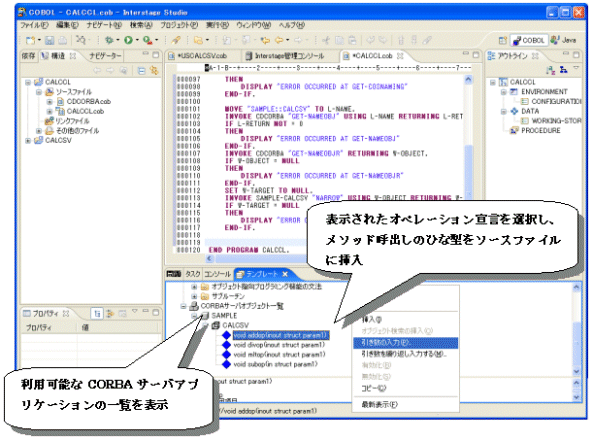The width and height of the screenshot is (593, 441).
Task: Click the Paste toolbar icon
Action: click(x=352, y=40)
